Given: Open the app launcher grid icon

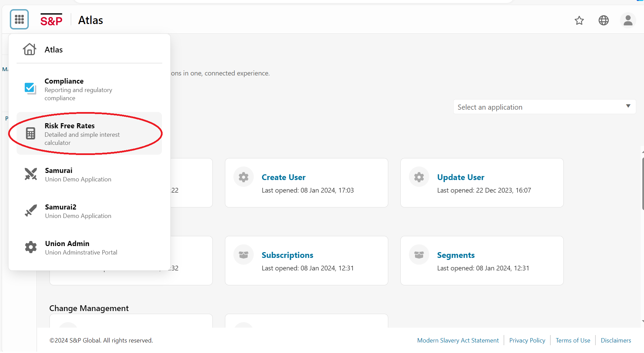Looking at the screenshot, I should click(19, 20).
